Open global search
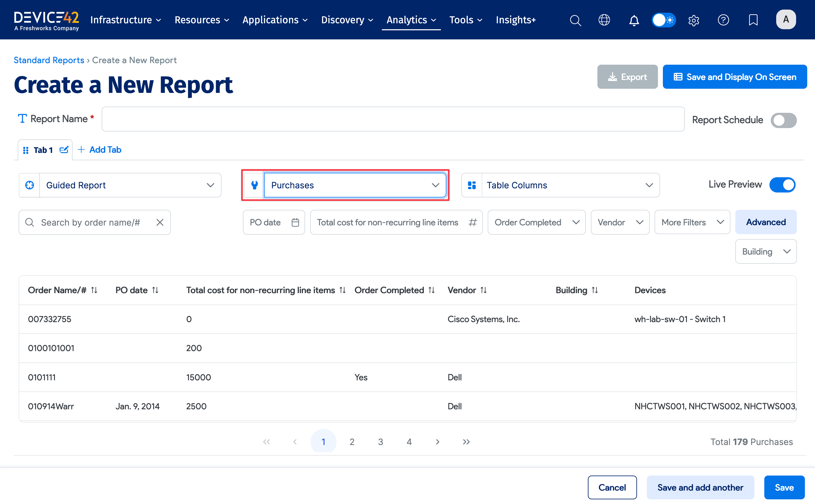The image size is (815, 504). [x=575, y=20]
